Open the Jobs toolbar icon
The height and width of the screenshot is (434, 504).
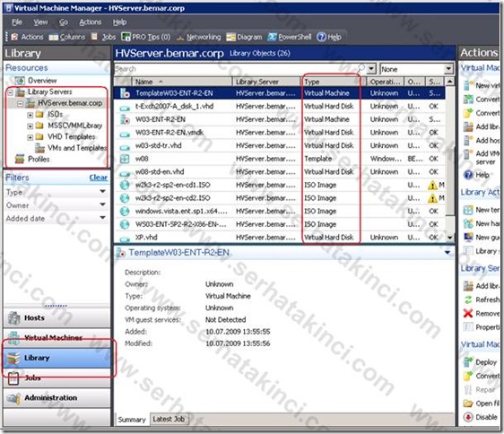(94, 37)
